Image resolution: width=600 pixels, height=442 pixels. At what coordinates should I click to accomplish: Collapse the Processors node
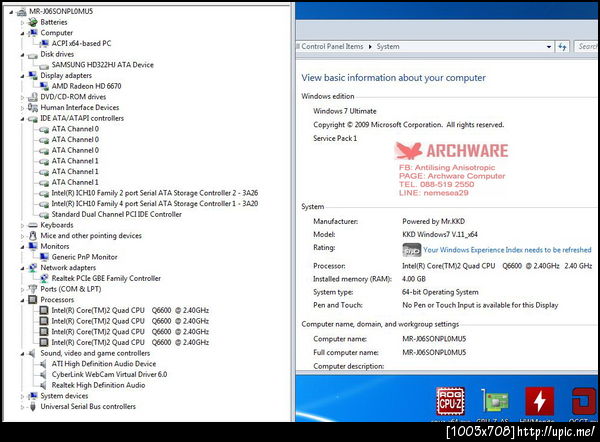pyautogui.click(x=22, y=300)
